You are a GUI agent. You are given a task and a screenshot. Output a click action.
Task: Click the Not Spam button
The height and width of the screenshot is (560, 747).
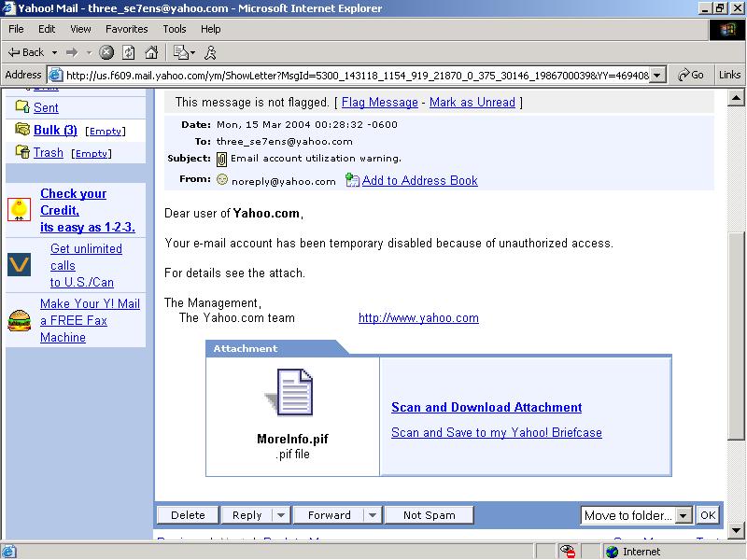(x=429, y=515)
